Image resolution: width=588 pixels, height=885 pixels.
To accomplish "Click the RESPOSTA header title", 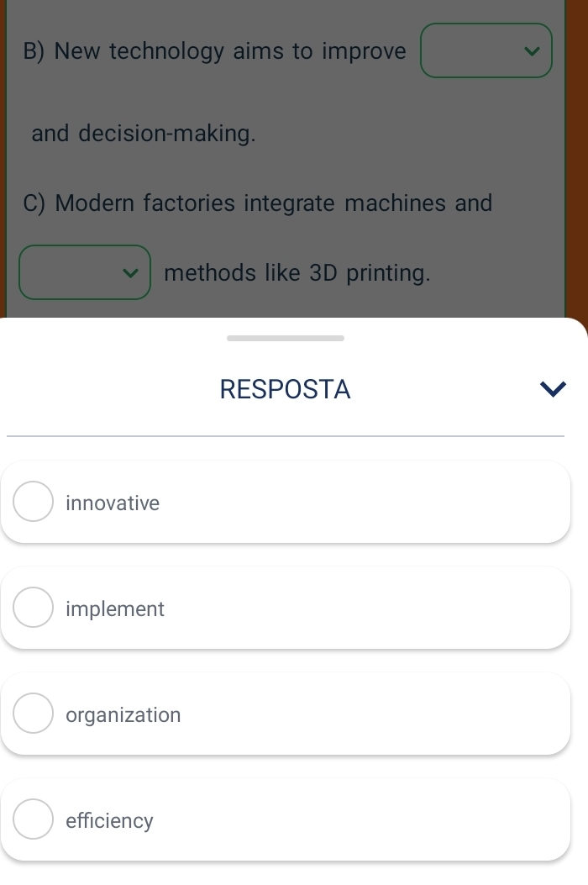I will click(285, 389).
